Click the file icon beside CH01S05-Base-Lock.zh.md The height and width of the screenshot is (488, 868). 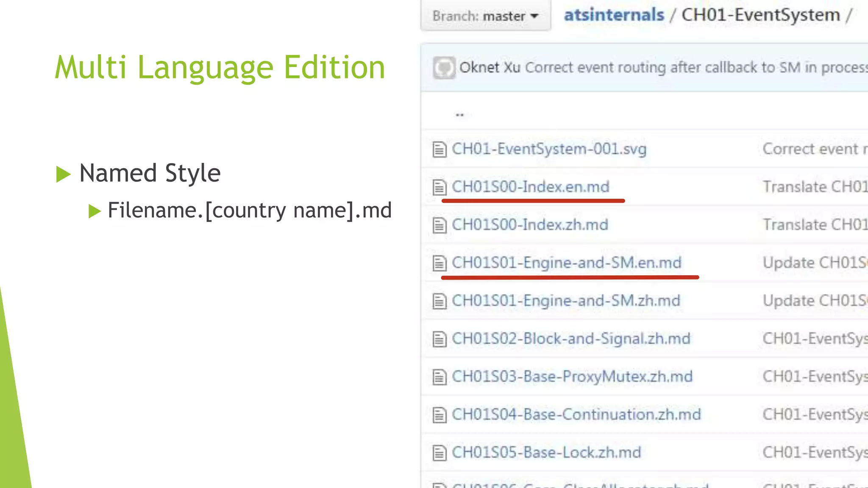tap(440, 453)
